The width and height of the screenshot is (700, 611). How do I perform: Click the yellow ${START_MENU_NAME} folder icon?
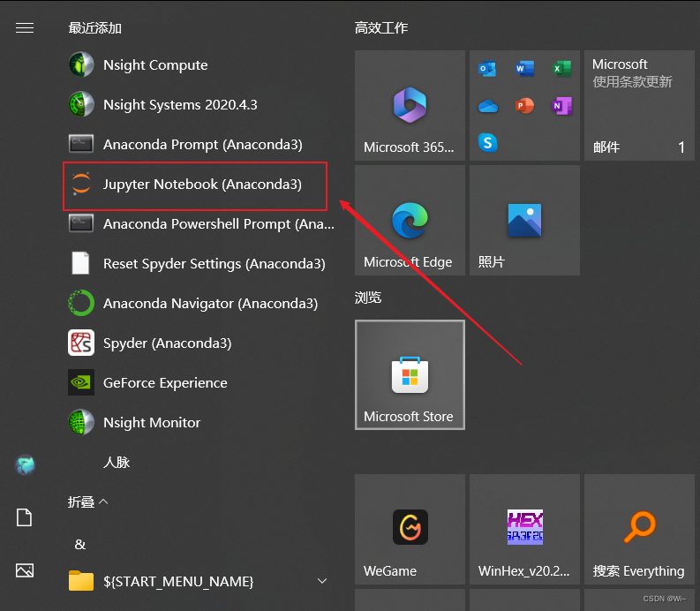(x=81, y=581)
